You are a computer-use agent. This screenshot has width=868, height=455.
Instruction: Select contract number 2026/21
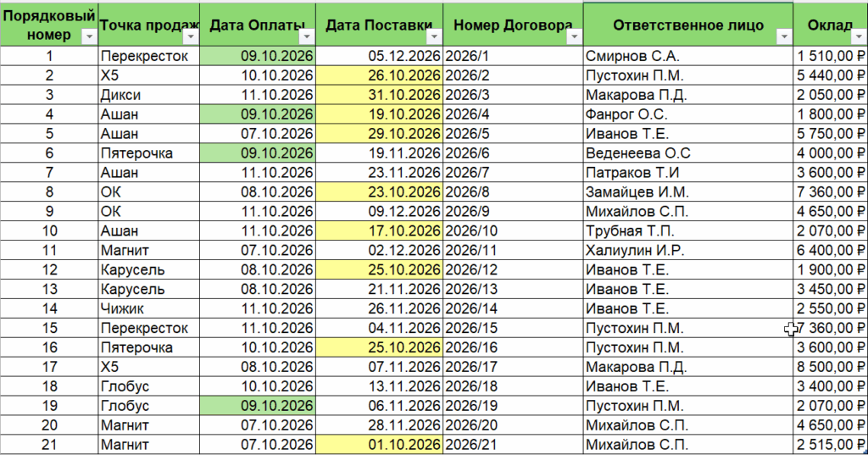513,445
